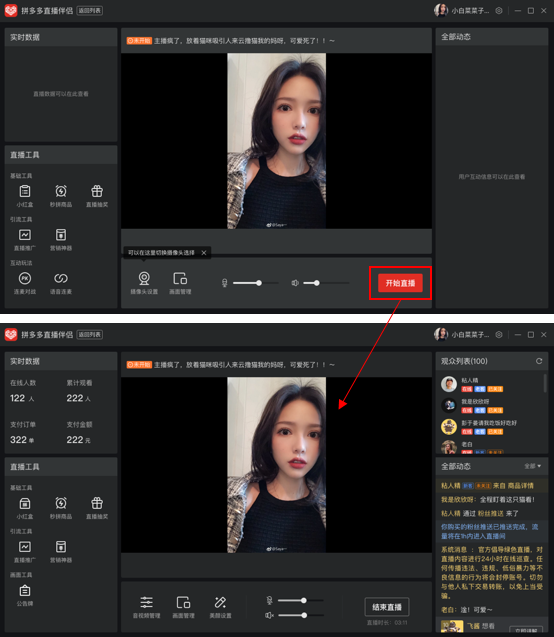Refresh the 观众列表 audience list
This screenshot has width=554, height=637.
pyautogui.click(x=539, y=361)
